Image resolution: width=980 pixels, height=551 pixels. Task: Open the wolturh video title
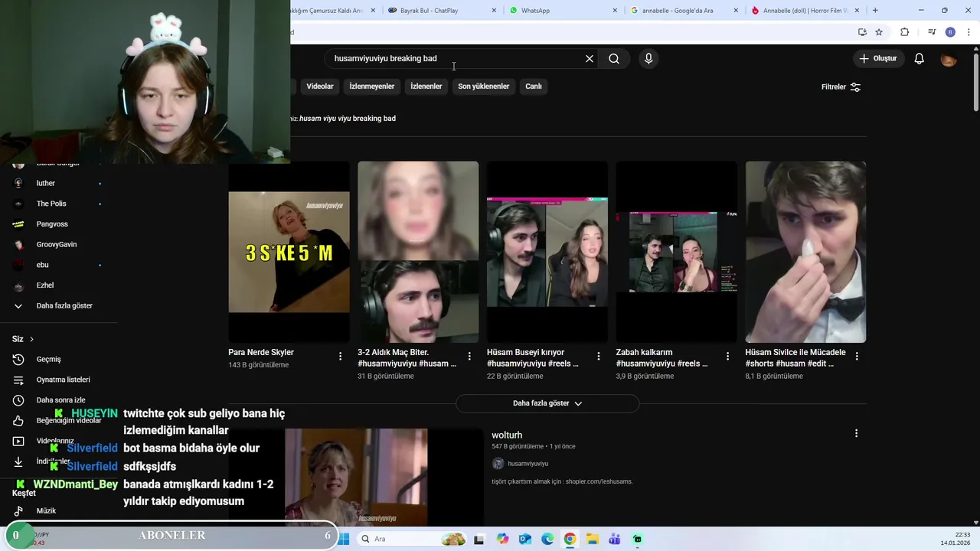[x=507, y=435]
